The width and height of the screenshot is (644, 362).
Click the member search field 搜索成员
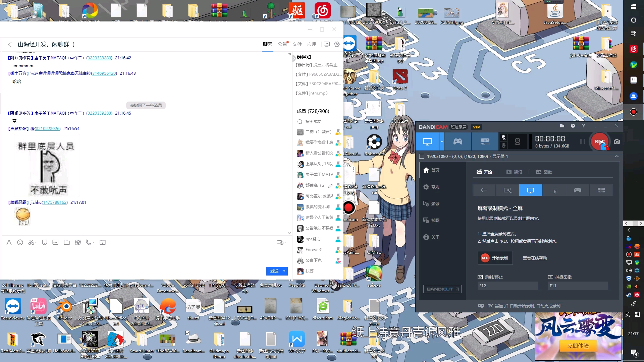coord(313,121)
